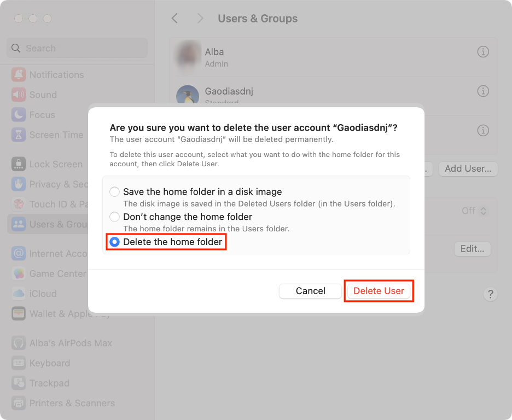Confirm deletion with the Delete User button
This screenshot has height=420, width=512.
point(379,291)
